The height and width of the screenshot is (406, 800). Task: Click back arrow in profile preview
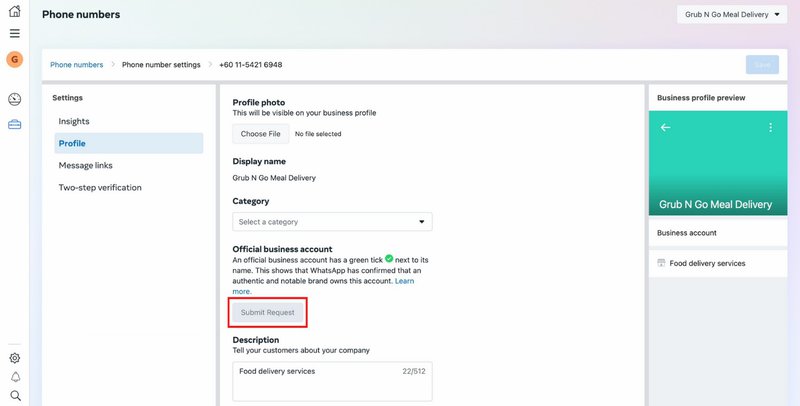pos(665,128)
